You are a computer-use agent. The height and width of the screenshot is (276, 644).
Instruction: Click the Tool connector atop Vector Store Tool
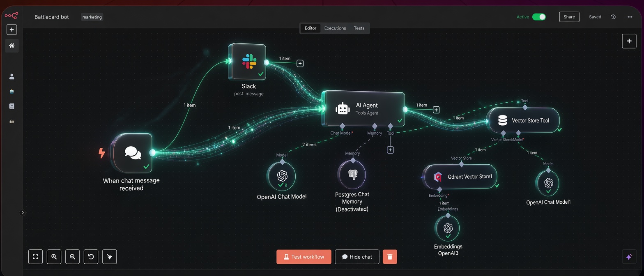coord(525,107)
